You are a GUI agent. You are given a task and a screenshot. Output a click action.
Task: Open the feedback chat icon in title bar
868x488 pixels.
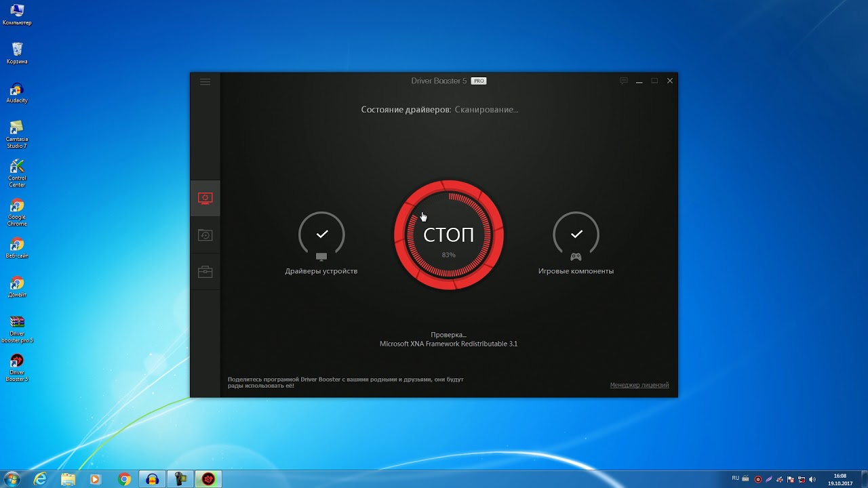[624, 81]
